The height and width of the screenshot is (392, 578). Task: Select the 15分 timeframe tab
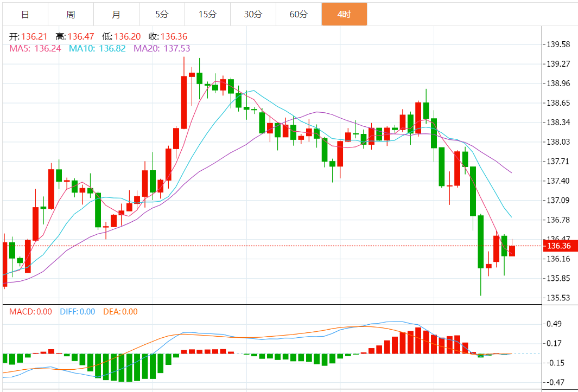(207, 15)
